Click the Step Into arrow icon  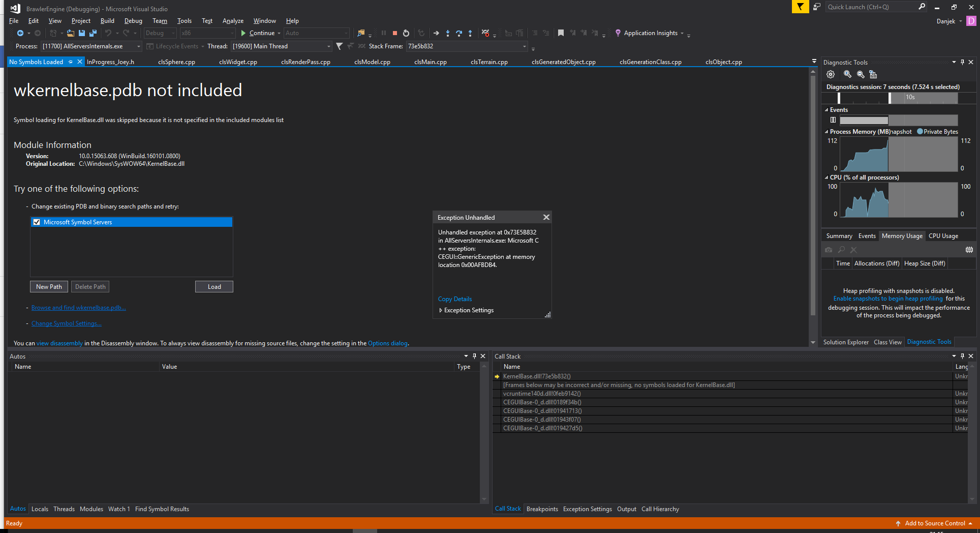click(447, 33)
